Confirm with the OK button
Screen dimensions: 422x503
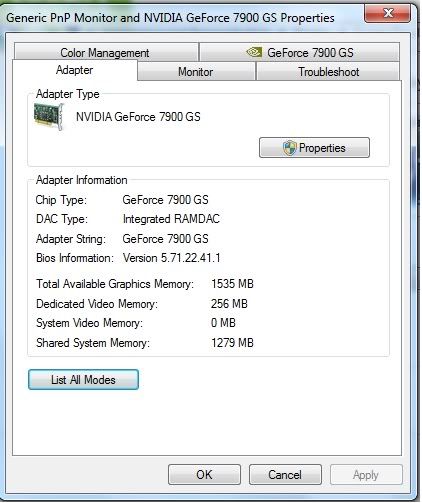click(204, 475)
